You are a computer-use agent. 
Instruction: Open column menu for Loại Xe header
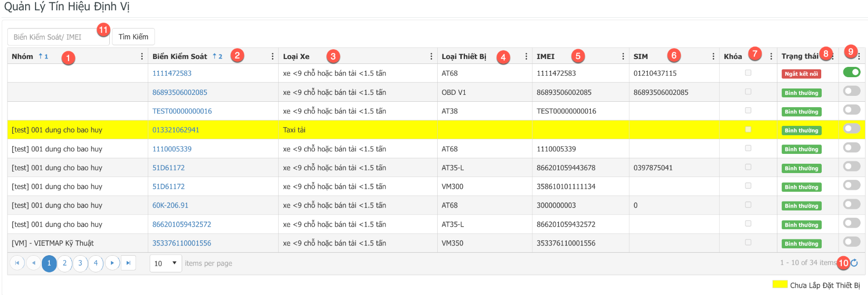tap(431, 57)
